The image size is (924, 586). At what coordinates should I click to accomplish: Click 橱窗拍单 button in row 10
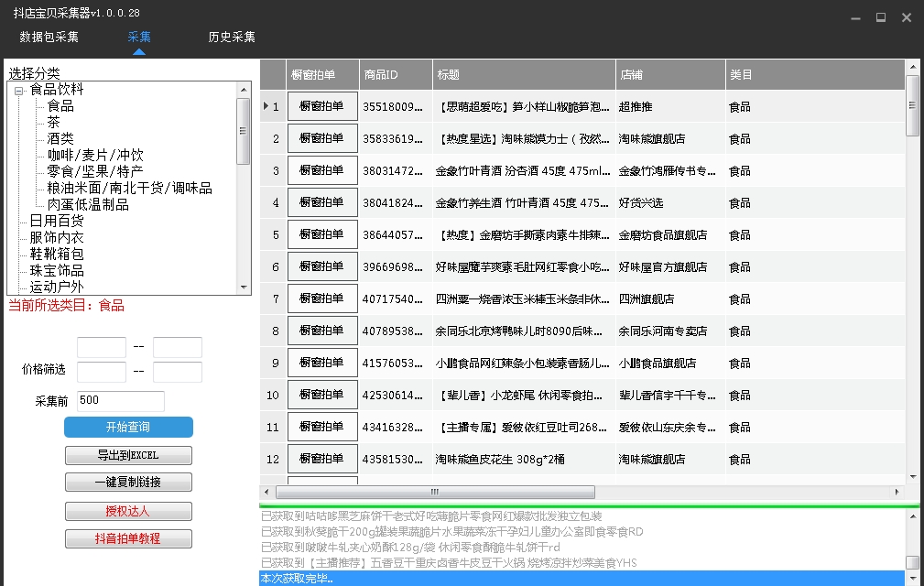point(322,395)
